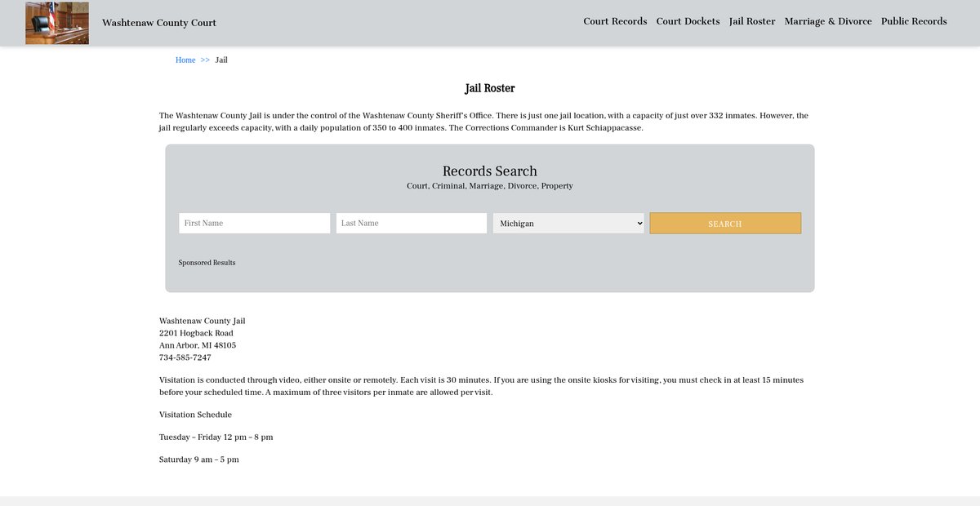Click the Records Search heading
This screenshot has height=506, width=980.
(x=489, y=171)
